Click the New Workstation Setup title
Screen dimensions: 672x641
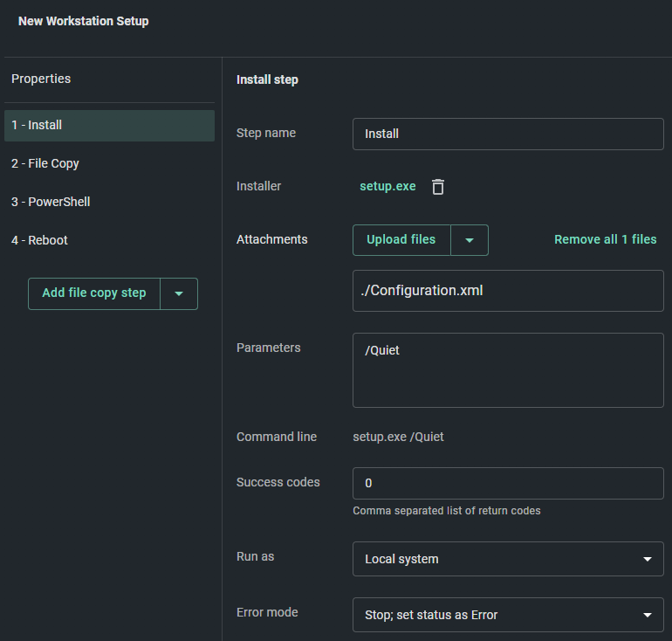pyautogui.click(x=83, y=21)
